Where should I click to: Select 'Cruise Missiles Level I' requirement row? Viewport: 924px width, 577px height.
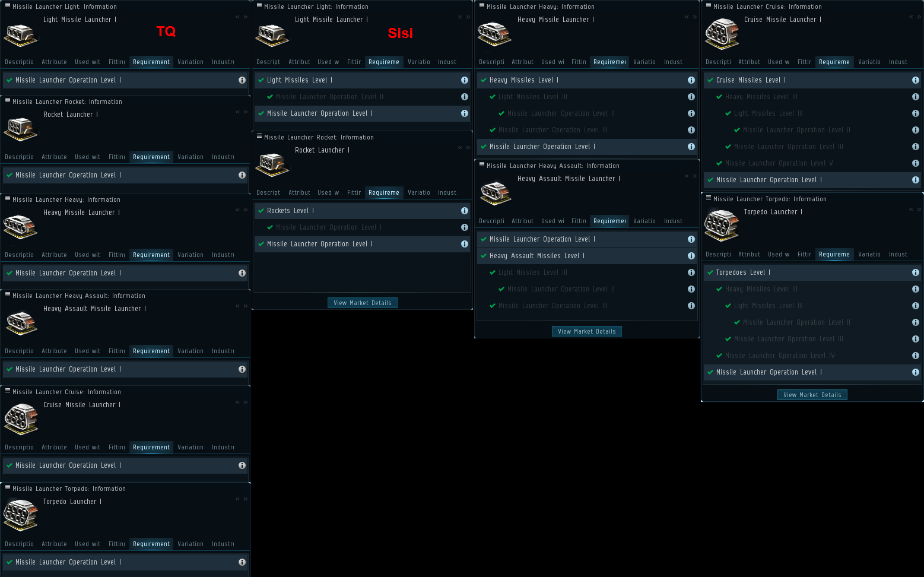pyautogui.click(x=812, y=80)
